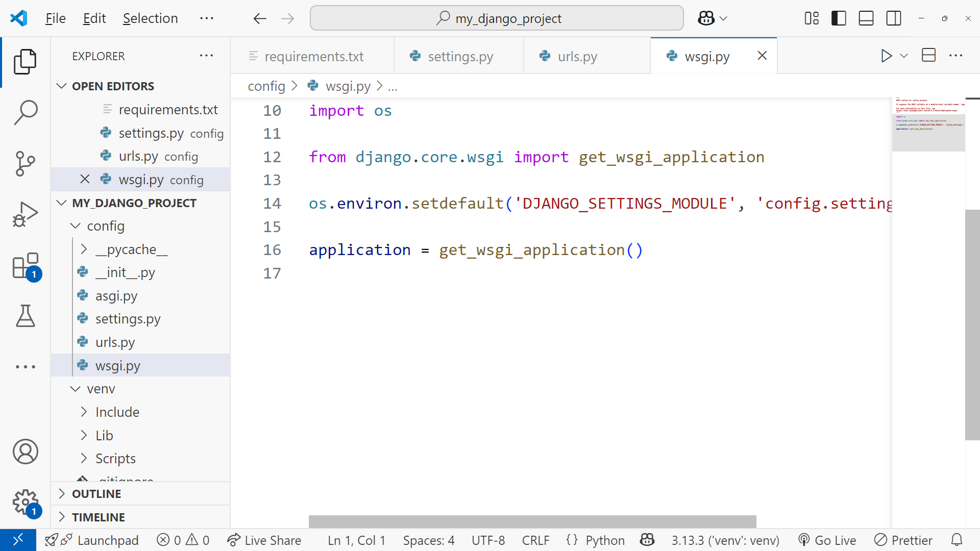980x551 pixels.
Task: Open the Source Control view
Action: click(x=25, y=163)
